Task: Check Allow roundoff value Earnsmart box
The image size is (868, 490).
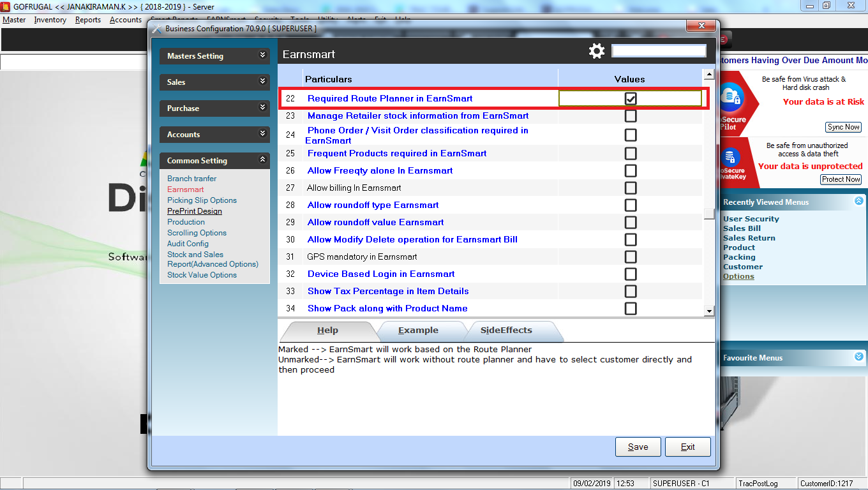Action: tap(631, 223)
